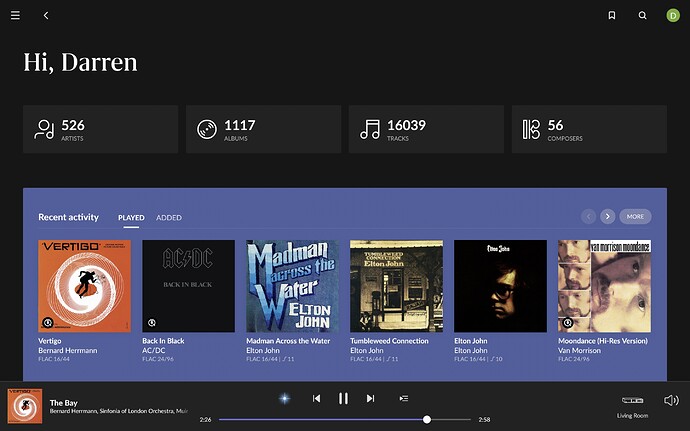Show previous recent activity items
The width and height of the screenshot is (690, 431).
click(588, 217)
